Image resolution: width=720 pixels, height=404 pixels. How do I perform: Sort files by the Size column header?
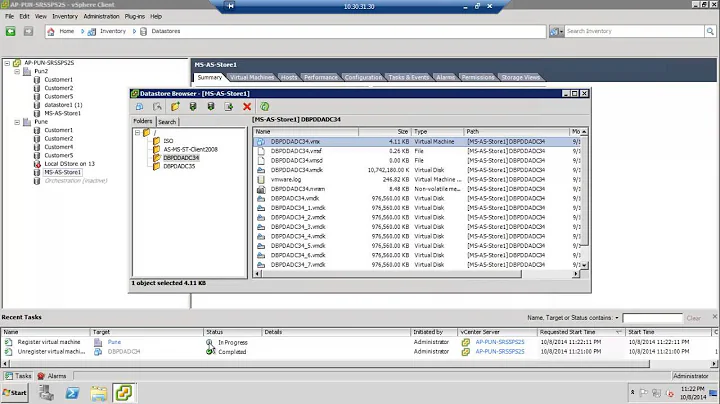(x=384, y=132)
